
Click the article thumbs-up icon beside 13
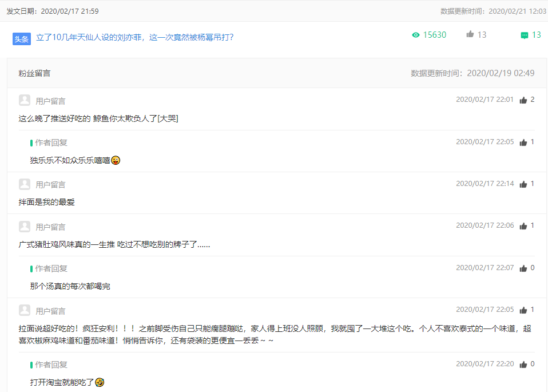470,34
